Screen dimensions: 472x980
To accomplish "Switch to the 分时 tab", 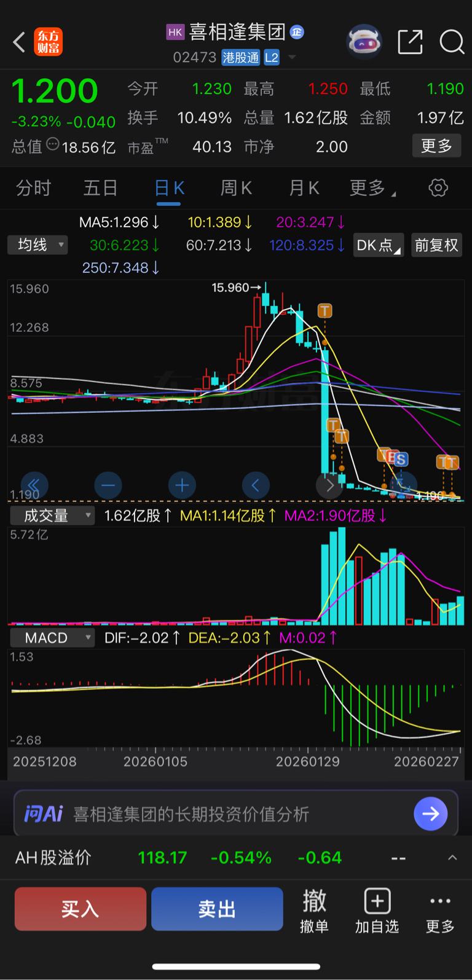I will [x=33, y=188].
